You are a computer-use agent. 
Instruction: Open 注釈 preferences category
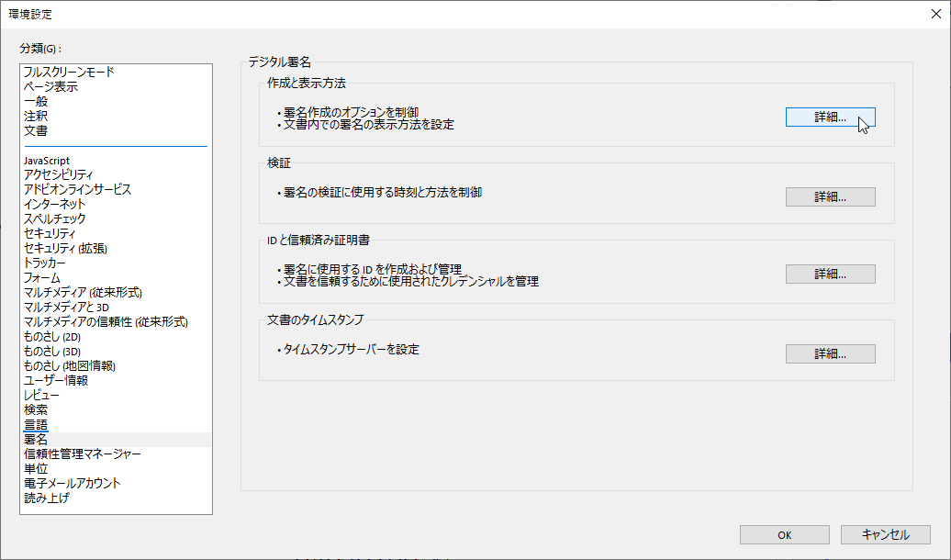(x=36, y=116)
